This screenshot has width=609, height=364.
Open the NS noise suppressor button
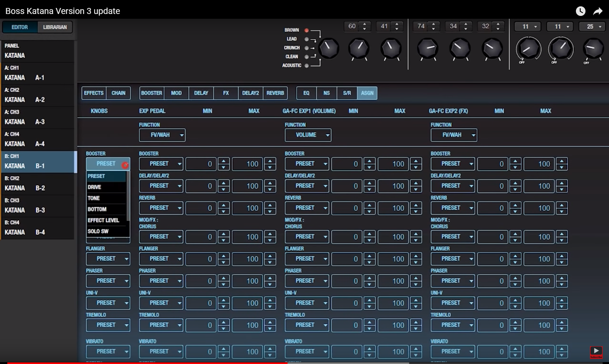(327, 93)
